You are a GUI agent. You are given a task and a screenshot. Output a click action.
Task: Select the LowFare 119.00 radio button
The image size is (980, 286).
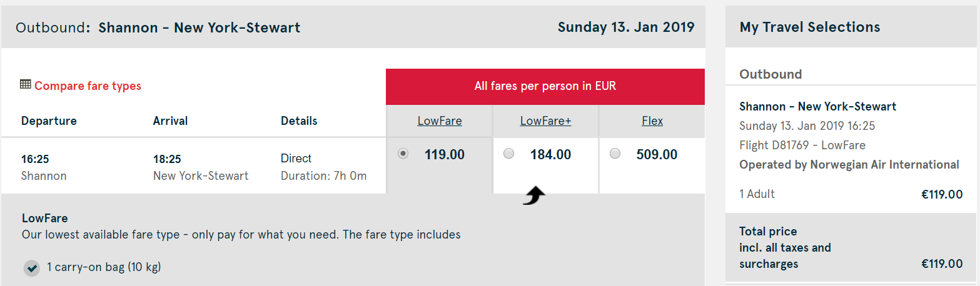pos(403,154)
